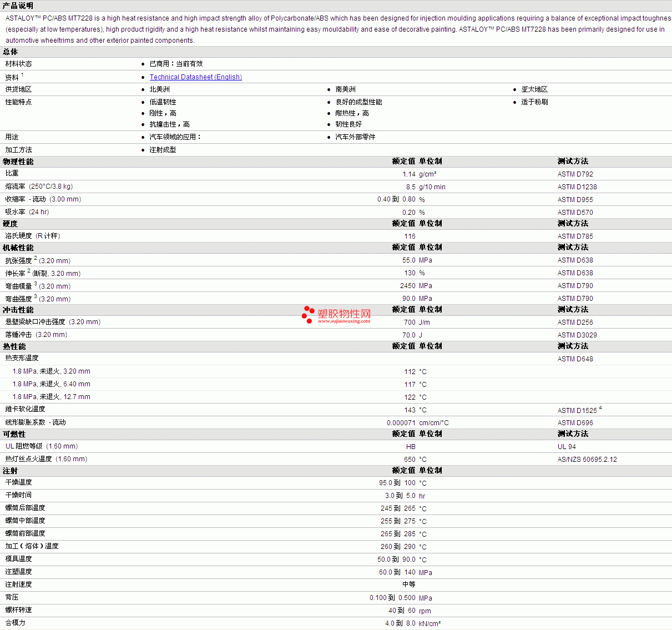The width and height of the screenshot is (672, 630).
Task: Click ASTM D3029 test method
Action: point(577,335)
